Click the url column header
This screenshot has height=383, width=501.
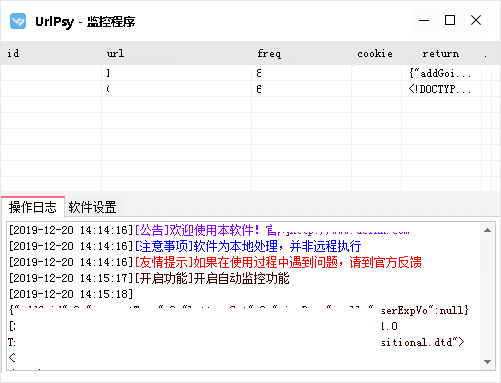pos(177,53)
